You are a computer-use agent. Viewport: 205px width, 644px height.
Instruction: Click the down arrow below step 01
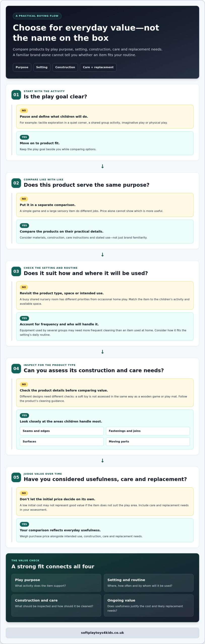[102, 166]
